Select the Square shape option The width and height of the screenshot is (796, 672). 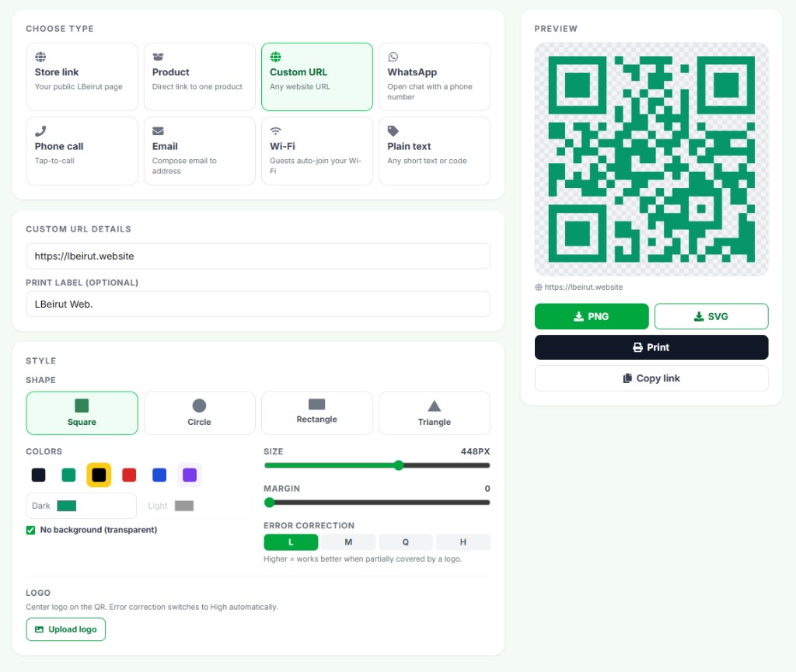pos(82,413)
